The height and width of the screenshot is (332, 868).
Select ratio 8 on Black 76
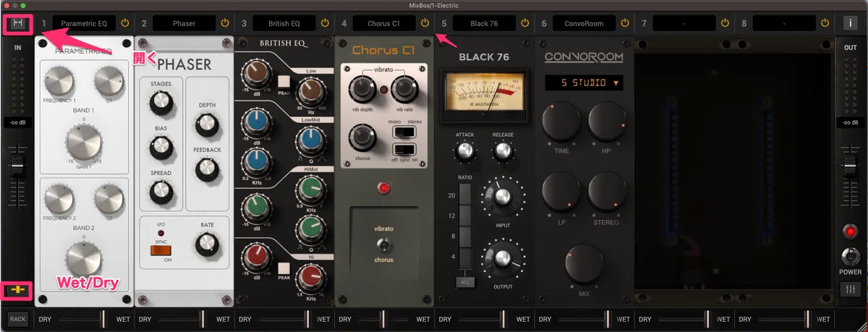tap(467, 237)
